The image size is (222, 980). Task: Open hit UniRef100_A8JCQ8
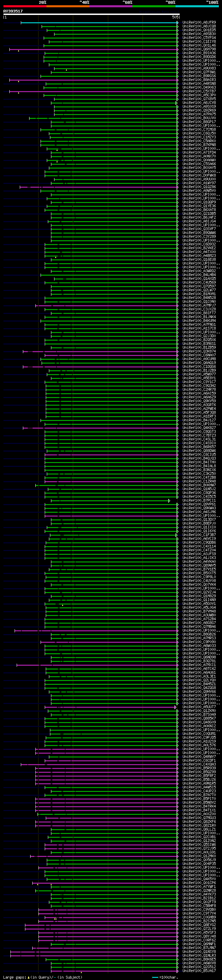pos(199,26)
